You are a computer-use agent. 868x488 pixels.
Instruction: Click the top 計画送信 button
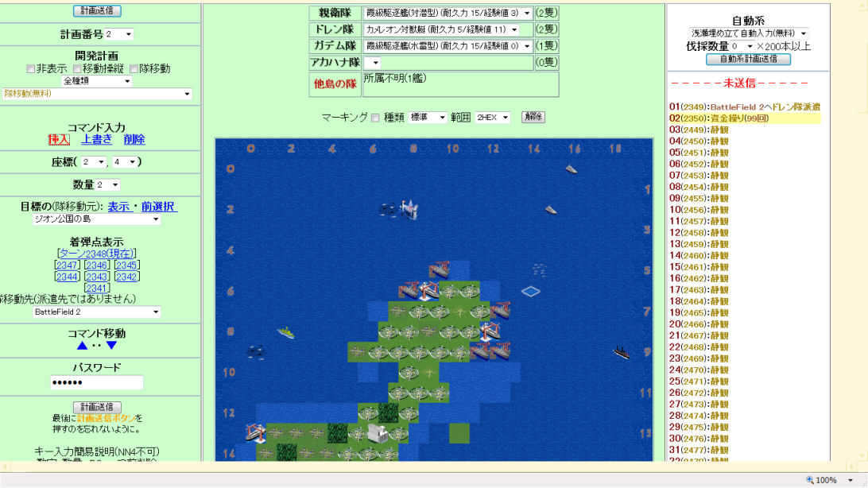[x=97, y=10]
